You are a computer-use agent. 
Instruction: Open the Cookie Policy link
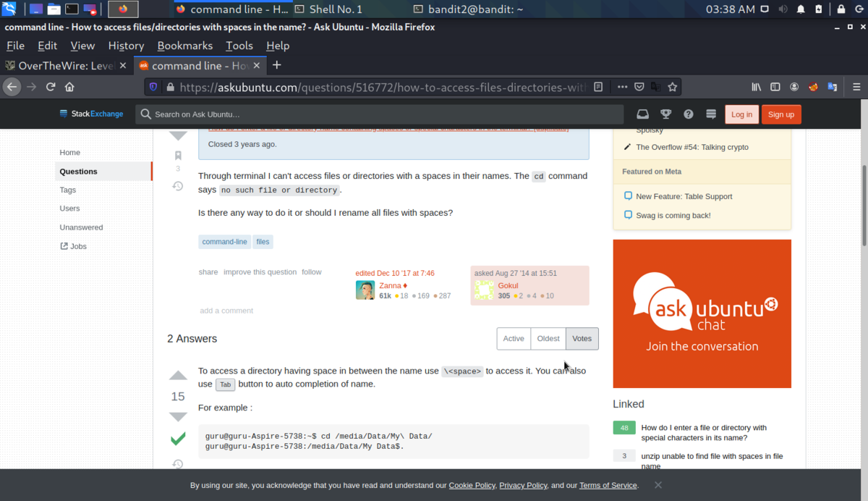[x=472, y=486]
